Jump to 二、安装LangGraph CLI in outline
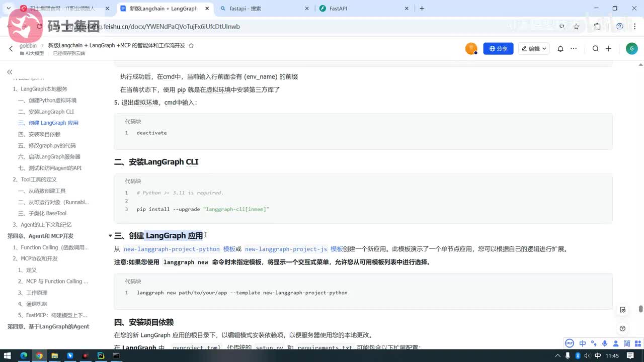This screenshot has height=362, width=644. coord(46,112)
